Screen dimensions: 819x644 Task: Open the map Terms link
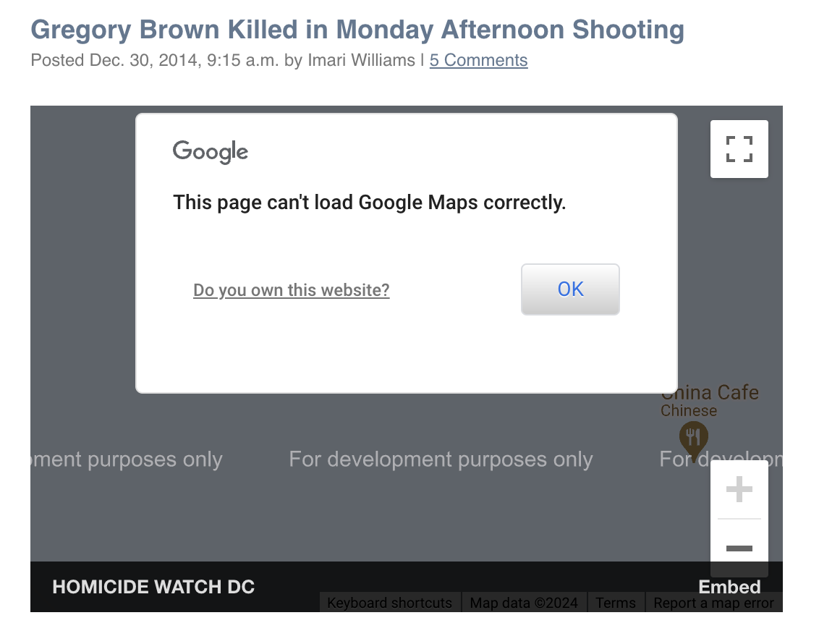[x=616, y=603]
